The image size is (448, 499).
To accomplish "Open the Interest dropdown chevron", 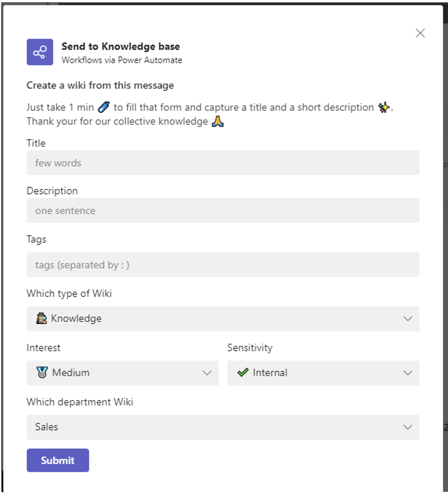I will pos(207,373).
